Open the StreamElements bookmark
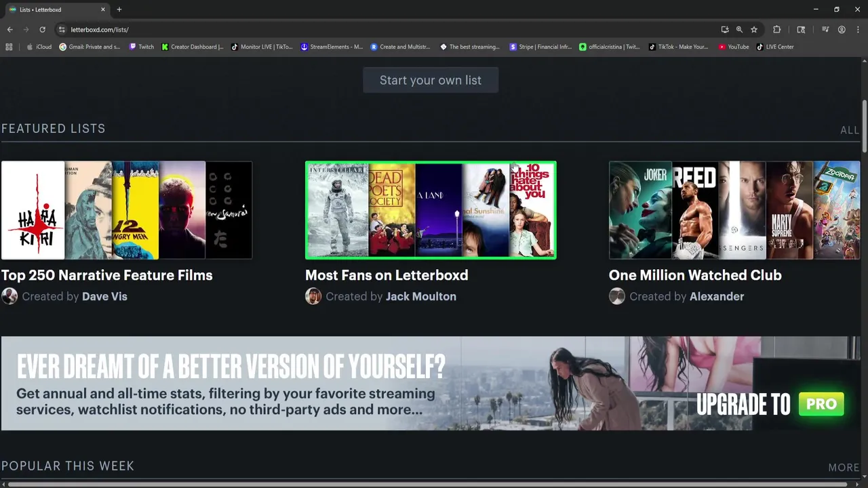This screenshot has height=488, width=868. point(332,47)
